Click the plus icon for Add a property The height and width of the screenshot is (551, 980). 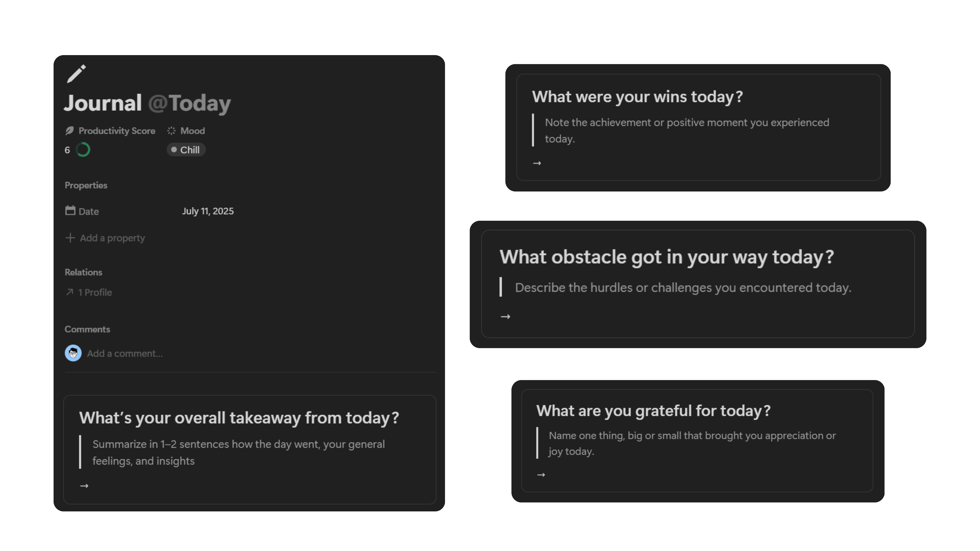pos(70,238)
